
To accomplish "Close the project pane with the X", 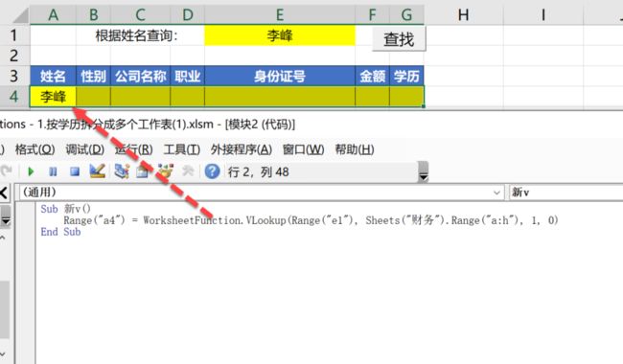I will tap(4, 193).
